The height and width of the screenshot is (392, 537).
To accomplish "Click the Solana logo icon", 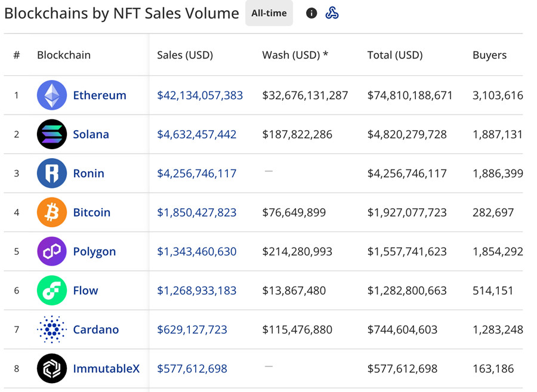I will coord(52,134).
